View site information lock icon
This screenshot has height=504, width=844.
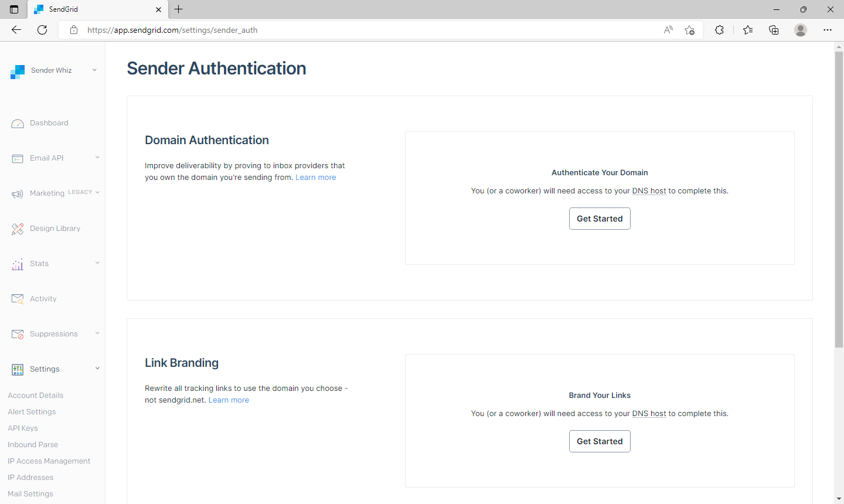click(x=74, y=30)
